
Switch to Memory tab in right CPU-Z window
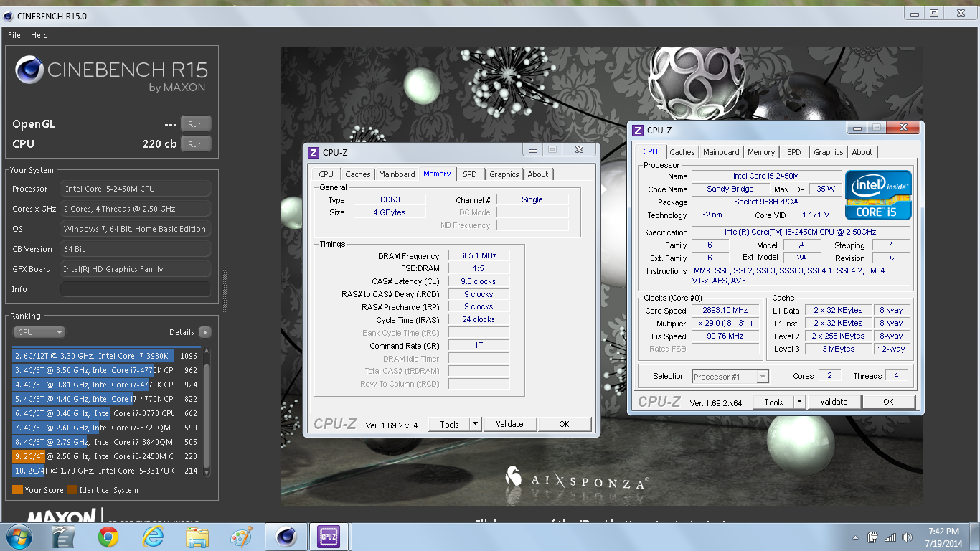point(761,152)
